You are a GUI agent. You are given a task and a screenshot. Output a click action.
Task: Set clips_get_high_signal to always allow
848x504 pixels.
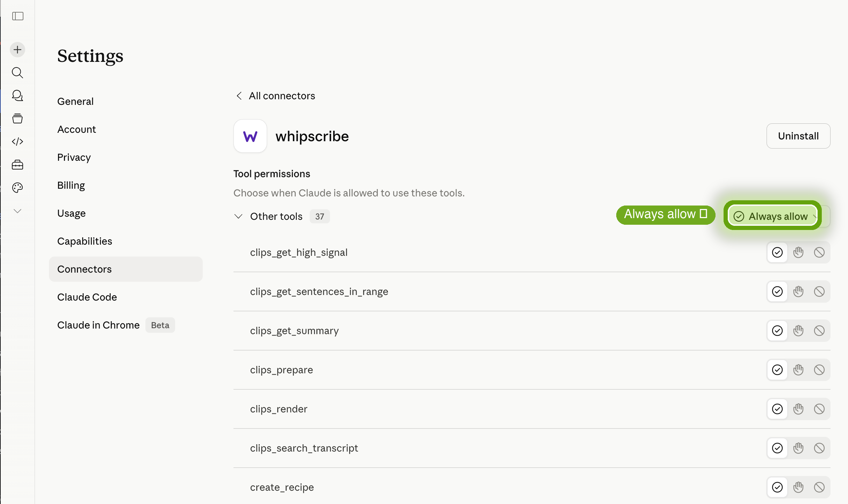(777, 252)
